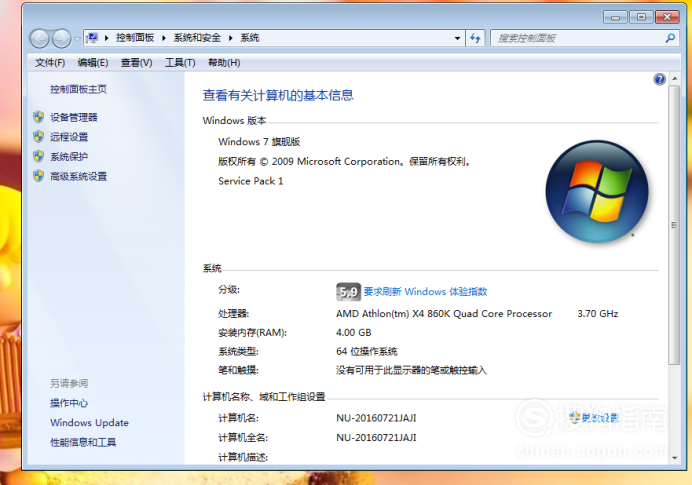The width and height of the screenshot is (692, 485).
Task: Click the Back navigation arrow button
Action: click(39, 38)
